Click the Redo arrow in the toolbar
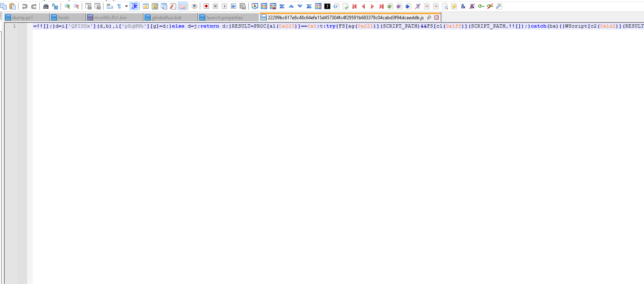Screen dimensions: 644x284 [34, 6]
